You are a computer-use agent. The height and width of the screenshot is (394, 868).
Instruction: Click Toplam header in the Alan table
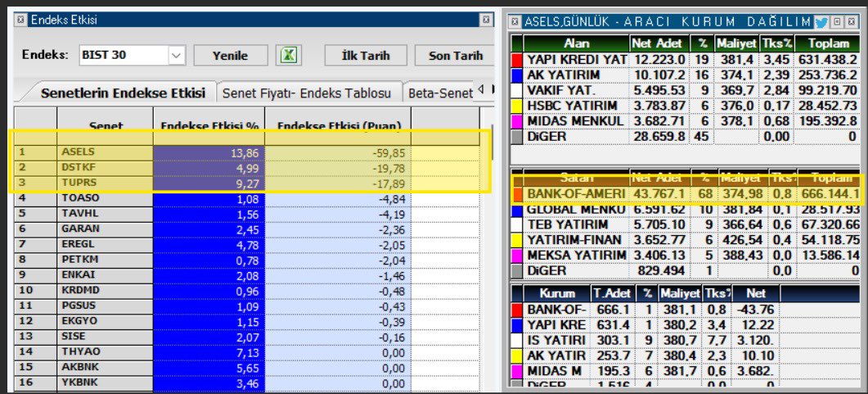pyautogui.click(x=828, y=43)
